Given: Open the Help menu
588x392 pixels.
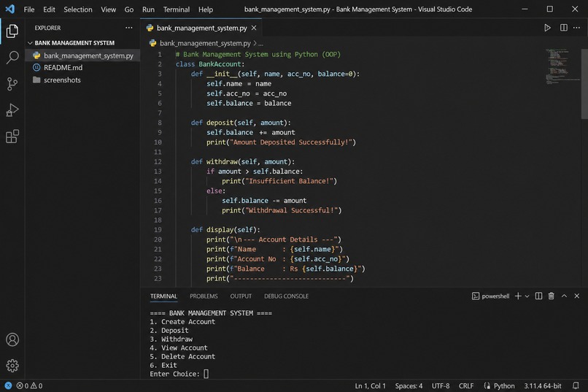Looking at the screenshot, I should 206,9.
